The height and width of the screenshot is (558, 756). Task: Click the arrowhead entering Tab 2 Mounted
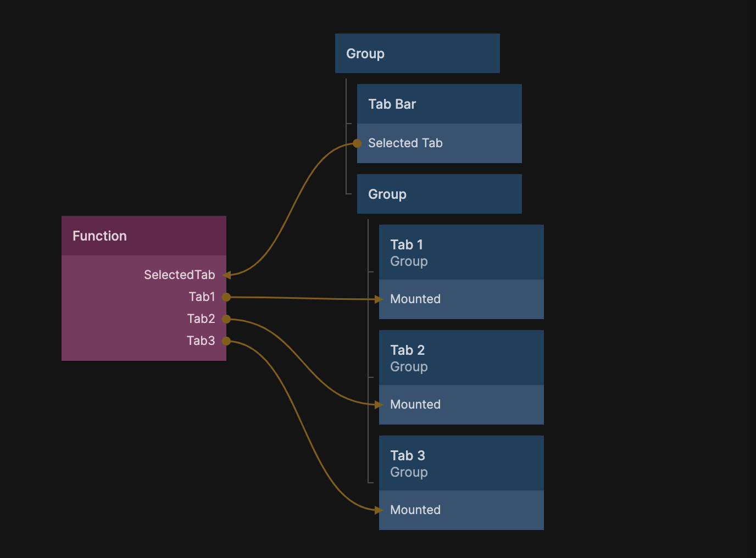[x=378, y=405]
